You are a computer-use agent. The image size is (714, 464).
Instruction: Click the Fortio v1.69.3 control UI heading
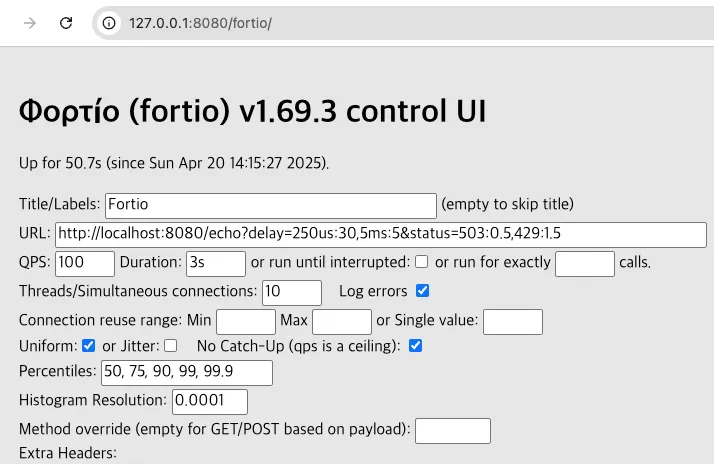(252, 111)
